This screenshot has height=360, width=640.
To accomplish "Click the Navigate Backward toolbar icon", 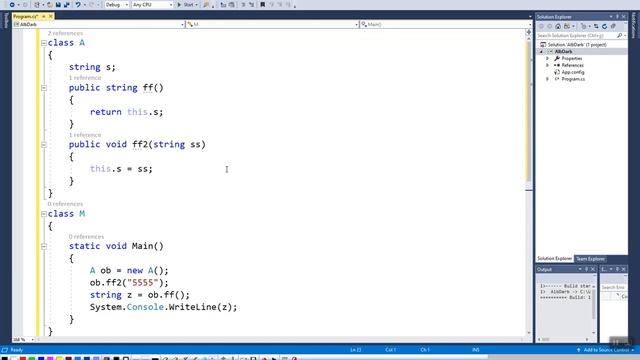I will point(12,4).
